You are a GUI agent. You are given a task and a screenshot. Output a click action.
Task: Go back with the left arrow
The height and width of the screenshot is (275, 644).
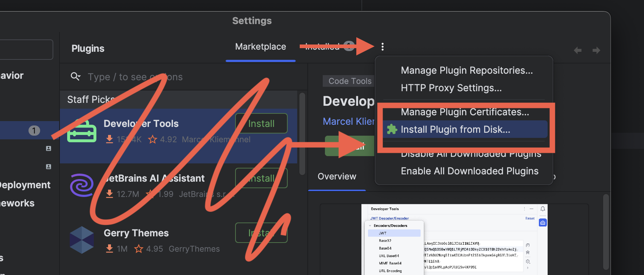[x=578, y=50]
